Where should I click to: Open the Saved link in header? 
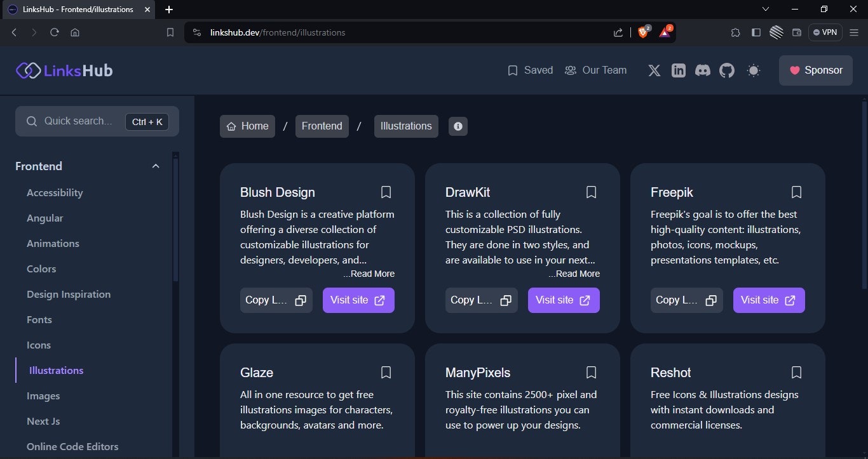tap(531, 70)
